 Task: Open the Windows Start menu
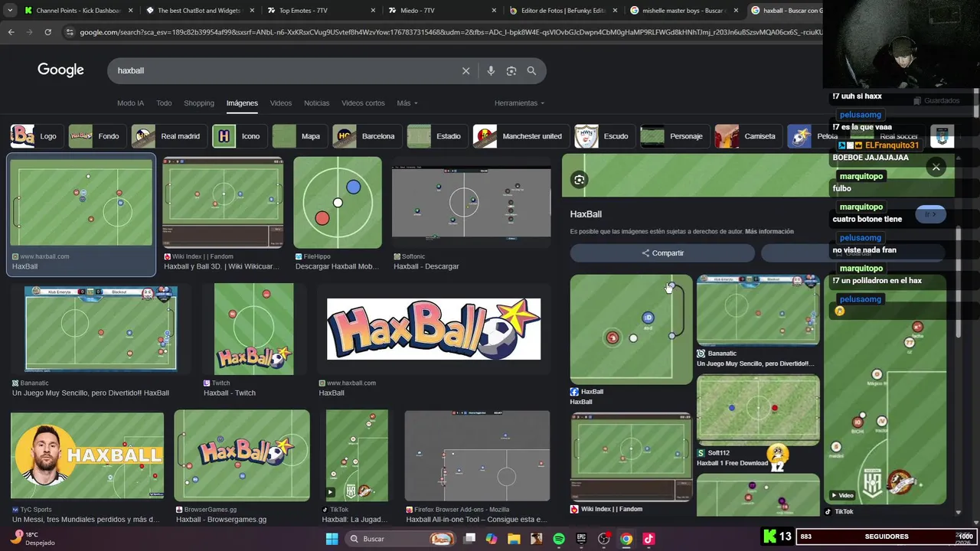pyautogui.click(x=332, y=539)
